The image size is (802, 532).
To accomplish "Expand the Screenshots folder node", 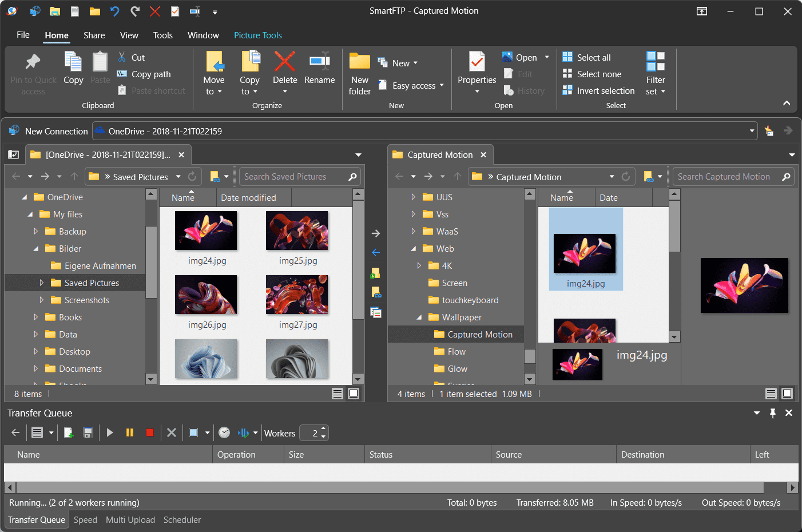I will (x=41, y=300).
